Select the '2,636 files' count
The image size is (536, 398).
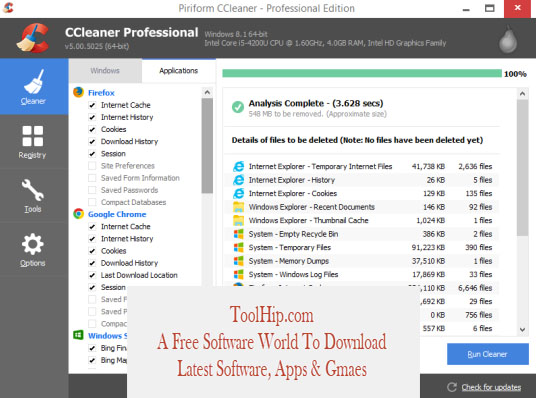(x=475, y=167)
